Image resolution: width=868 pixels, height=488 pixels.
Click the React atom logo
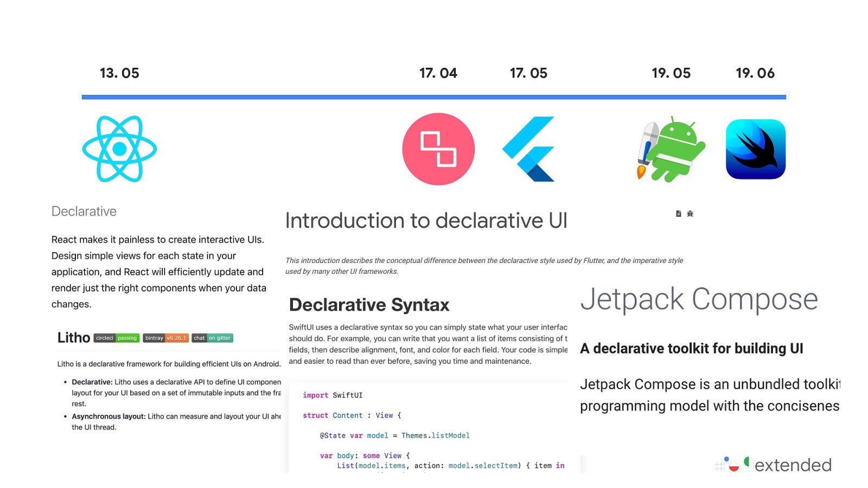(x=119, y=149)
